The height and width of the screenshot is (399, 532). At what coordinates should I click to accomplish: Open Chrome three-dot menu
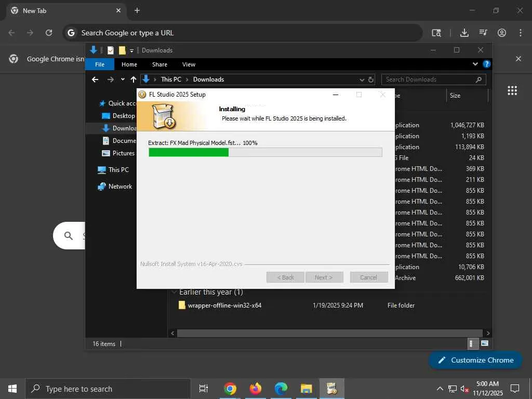click(x=521, y=33)
